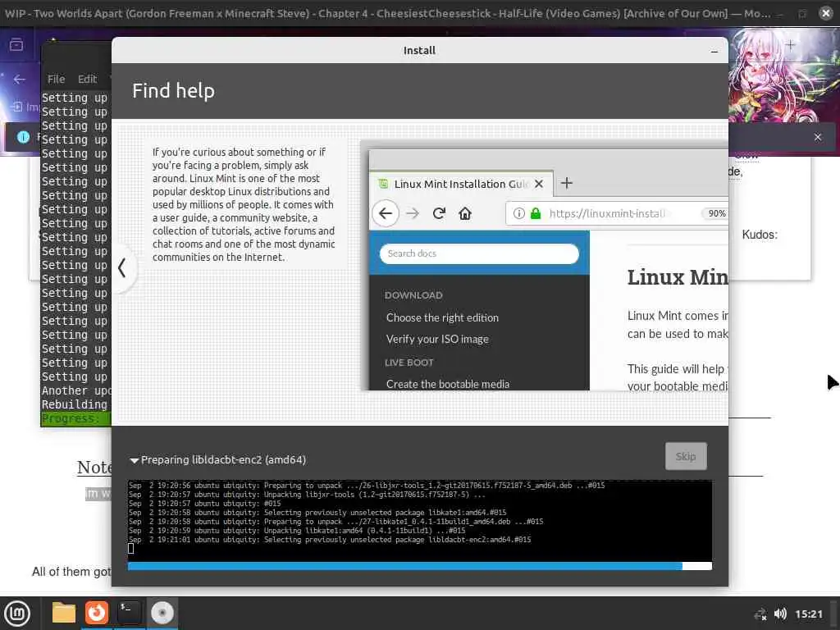Open file manager from taskbar
840x630 pixels.
(63, 613)
